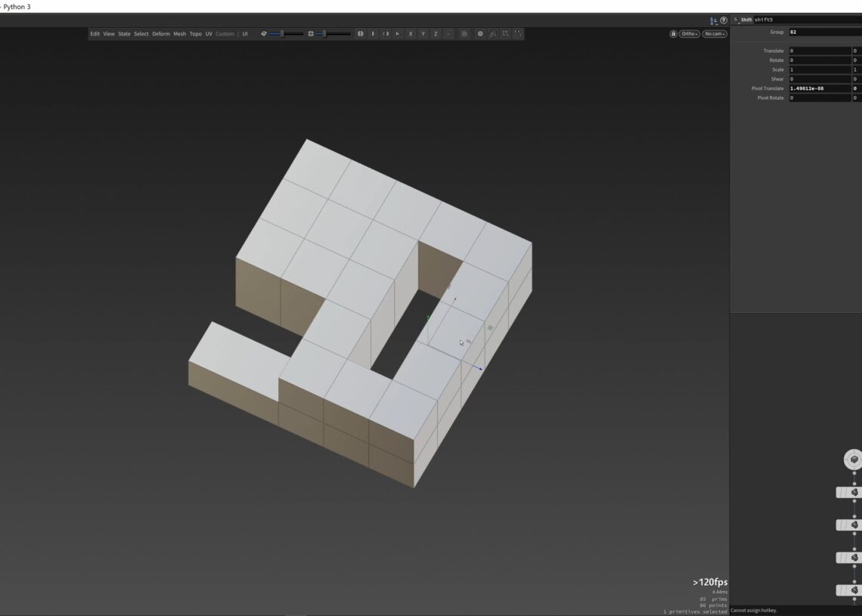This screenshot has width=862, height=616.
Task: Open the Mesh menu in the toolbar
Action: click(x=179, y=33)
